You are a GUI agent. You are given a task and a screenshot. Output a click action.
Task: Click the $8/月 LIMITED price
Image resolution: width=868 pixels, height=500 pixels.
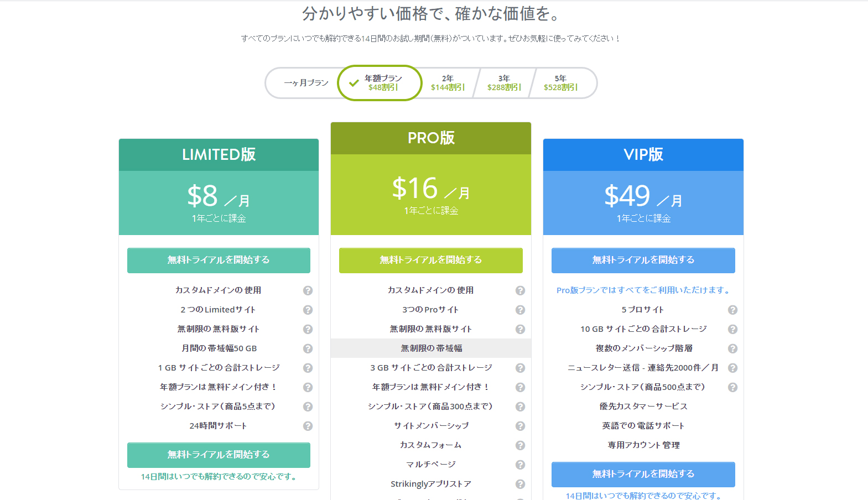point(219,196)
